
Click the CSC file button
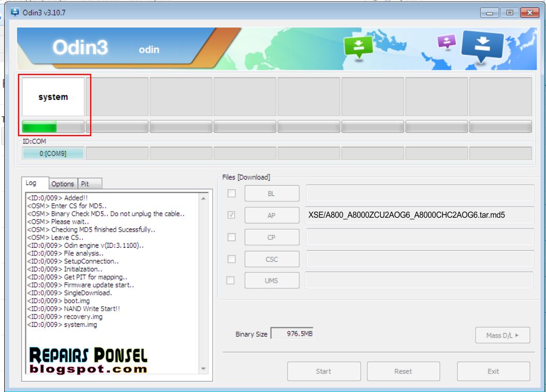pos(272,259)
